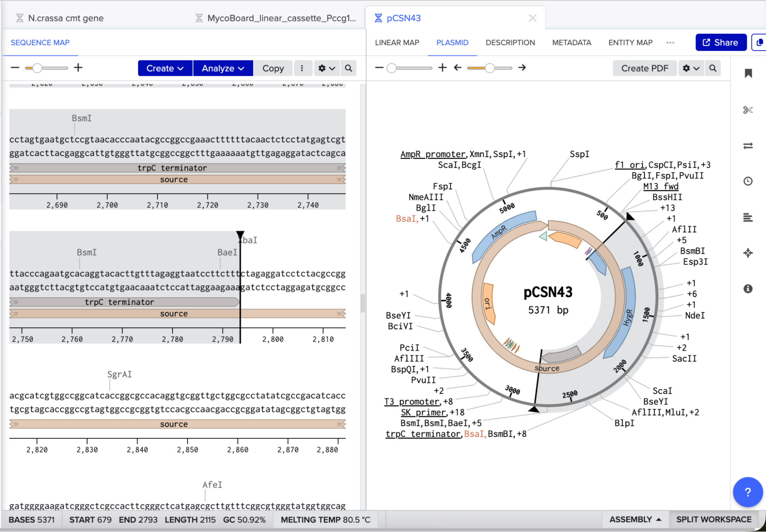
Task: Expand the Analyze dropdown menu
Action: tap(223, 68)
